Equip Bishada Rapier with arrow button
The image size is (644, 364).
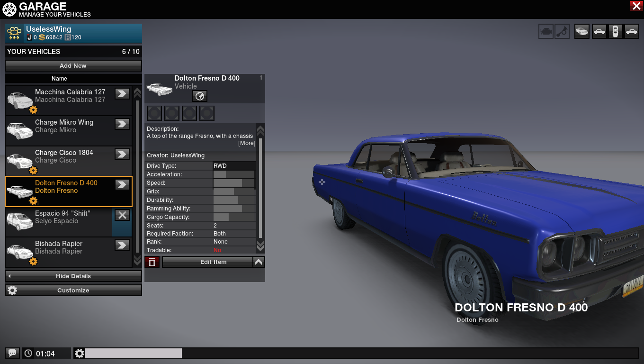click(122, 245)
